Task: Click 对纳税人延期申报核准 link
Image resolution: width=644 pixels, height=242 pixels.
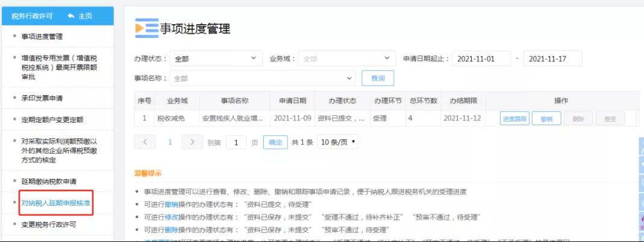Action: click(56, 203)
